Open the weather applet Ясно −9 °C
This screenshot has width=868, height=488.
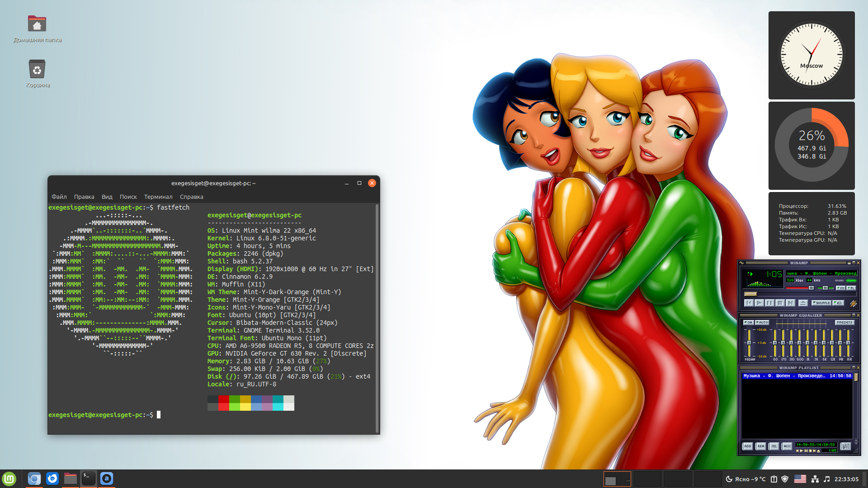coord(745,479)
